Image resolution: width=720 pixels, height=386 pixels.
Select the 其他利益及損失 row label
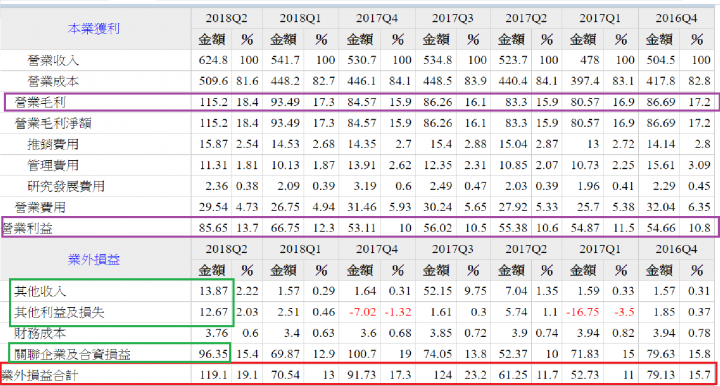[59, 312]
